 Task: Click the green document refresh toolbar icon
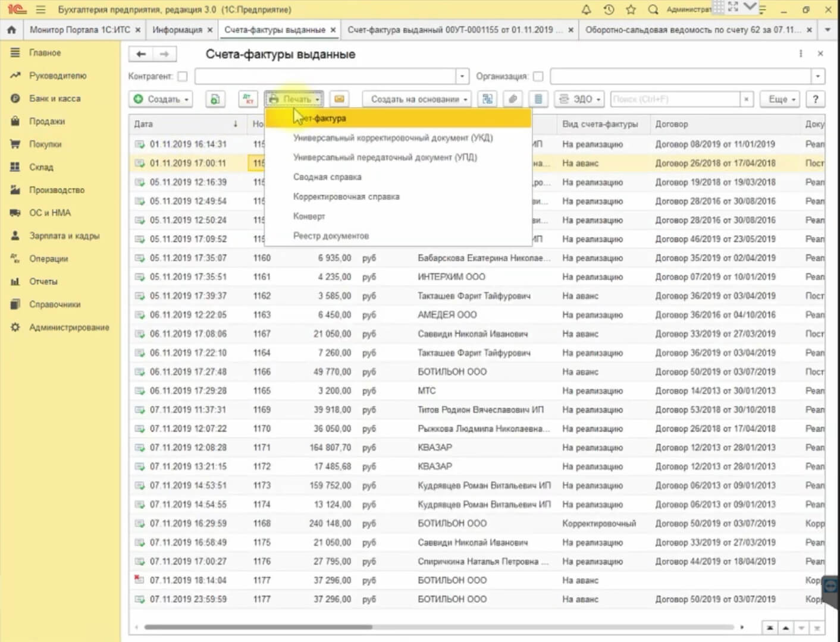pos(215,99)
